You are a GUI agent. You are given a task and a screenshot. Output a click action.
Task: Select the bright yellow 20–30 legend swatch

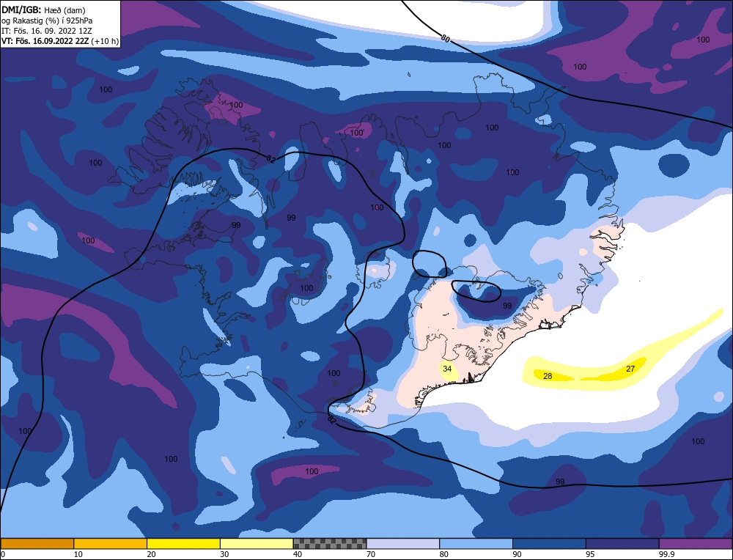pyautogui.click(x=183, y=544)
